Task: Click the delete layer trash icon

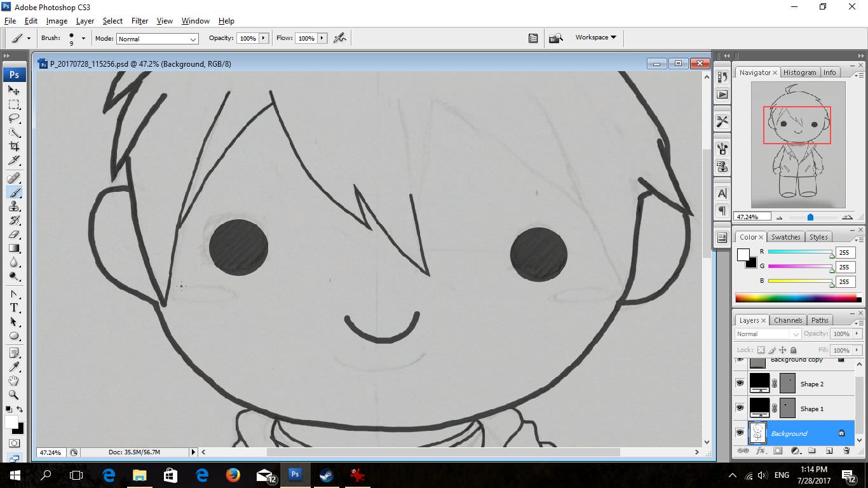Action: [x=846, y=451]
